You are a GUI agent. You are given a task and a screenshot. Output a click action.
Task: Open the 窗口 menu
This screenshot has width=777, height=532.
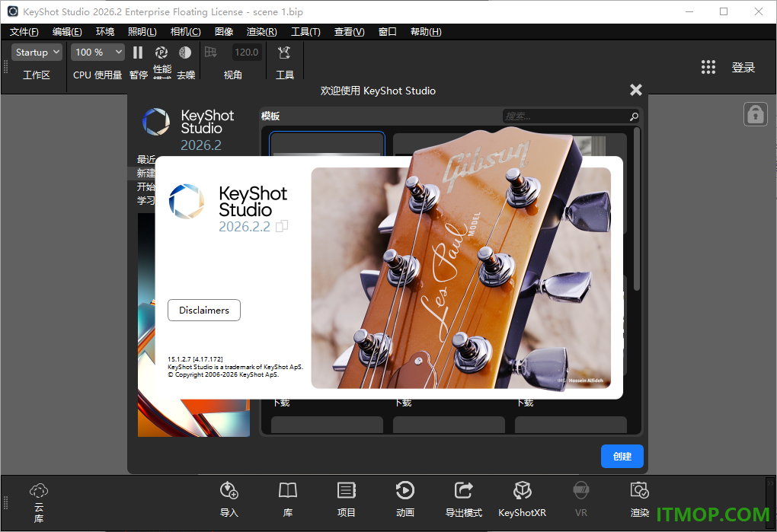pos(388,32)
